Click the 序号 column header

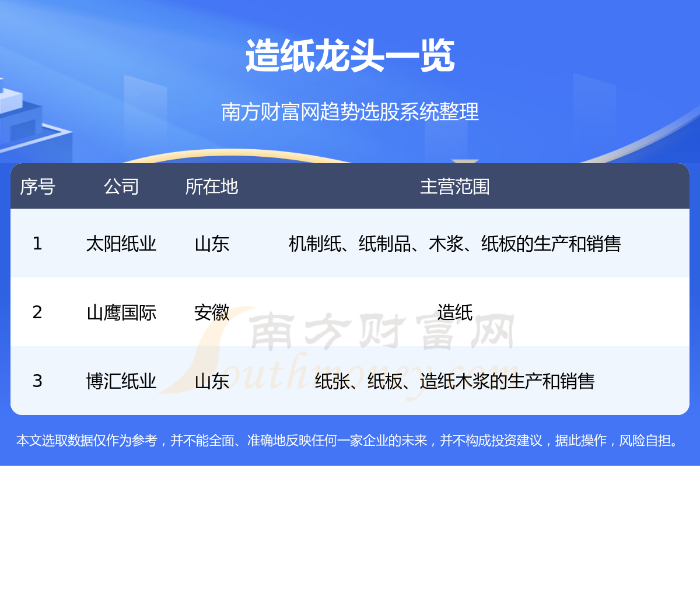pos(37,187)
